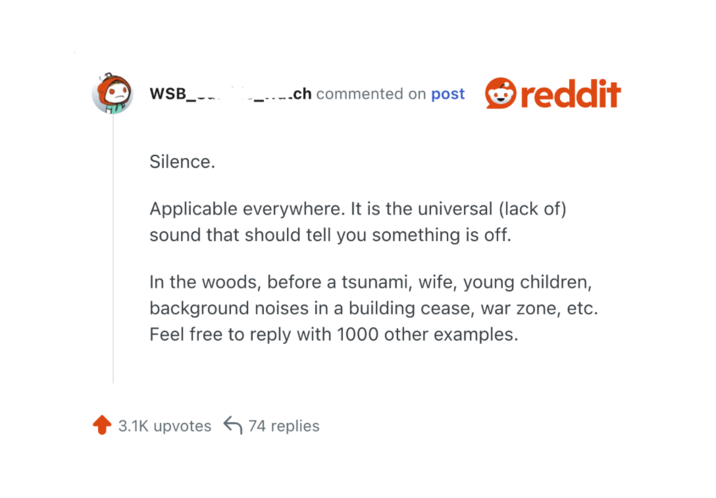Click the 3.1K upvotes count
The width and height of the screenshot is (716, 498).
click(x=164, y=426)
